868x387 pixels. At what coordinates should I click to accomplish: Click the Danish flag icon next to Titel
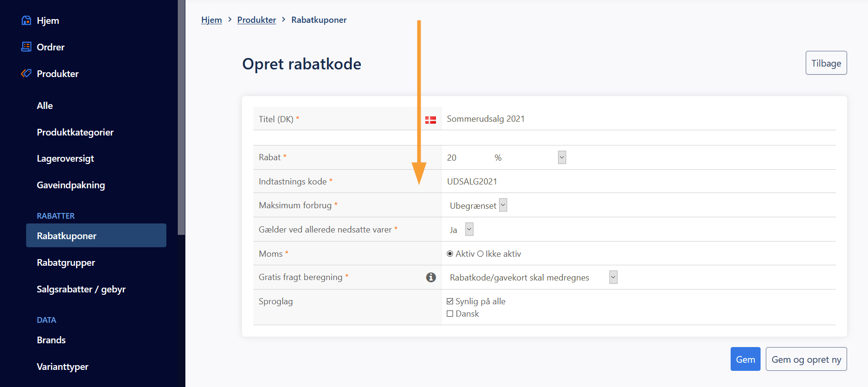tap(431, 120)
